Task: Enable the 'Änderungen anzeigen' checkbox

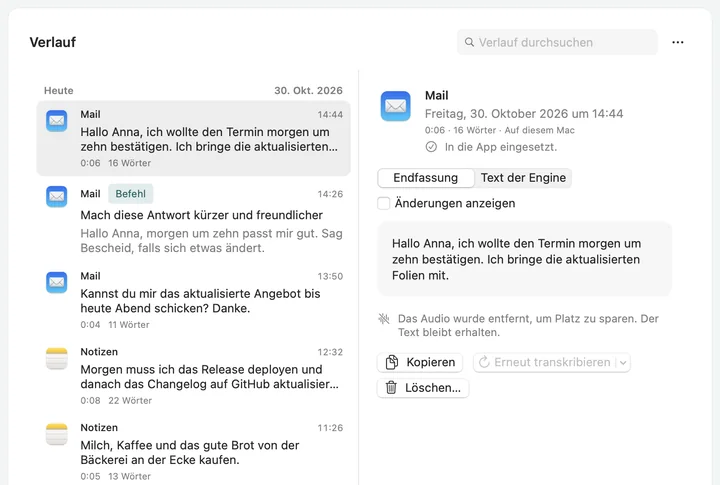Action: point(383,203)
